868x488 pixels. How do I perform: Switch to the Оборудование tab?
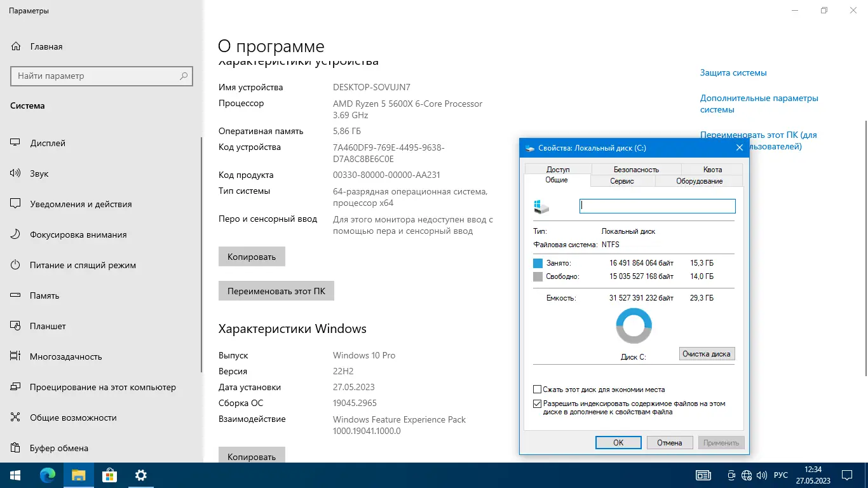coord(699,181)
